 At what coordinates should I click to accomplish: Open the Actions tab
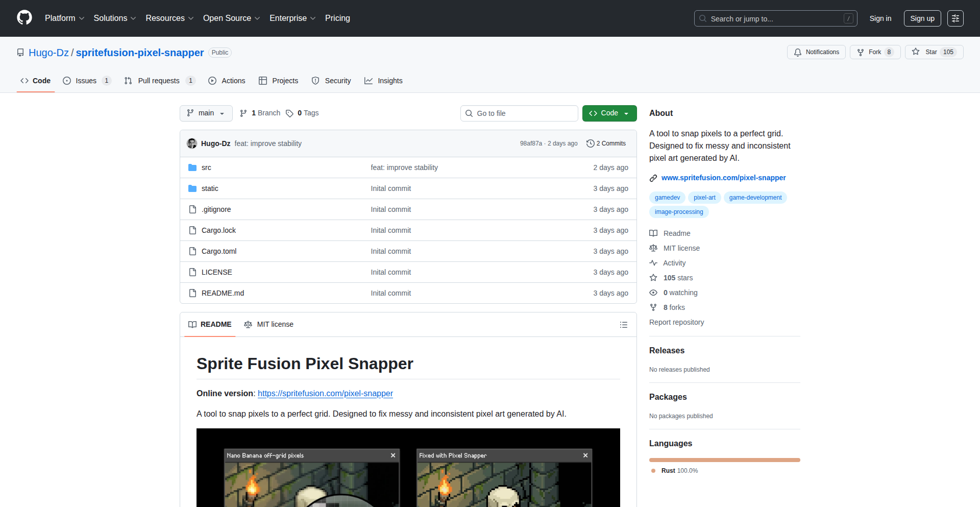227,81
